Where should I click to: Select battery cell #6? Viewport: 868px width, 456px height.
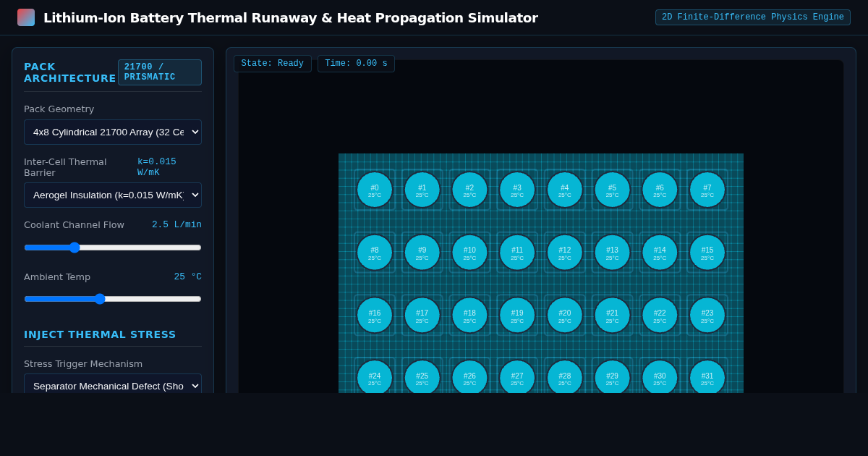(x=660, y=190)
